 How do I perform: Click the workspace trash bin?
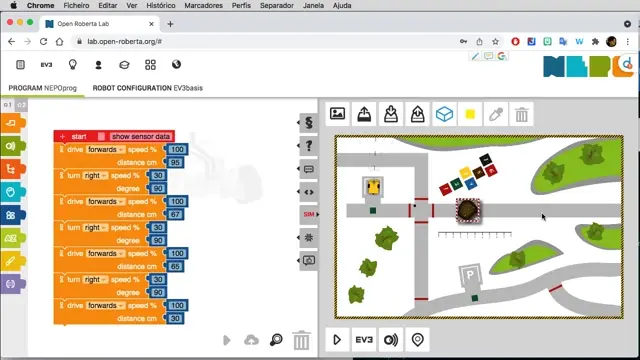[301, 340]
